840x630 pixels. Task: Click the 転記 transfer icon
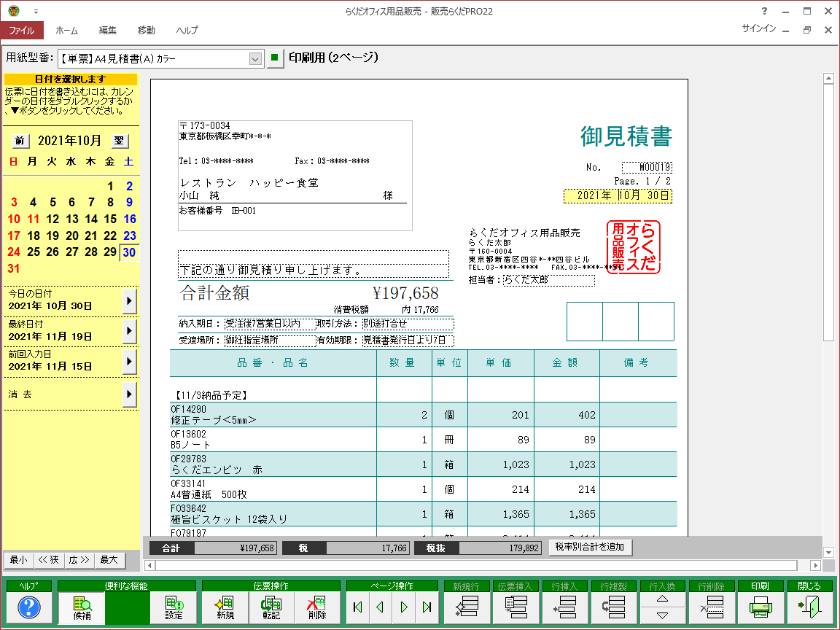click(271, 607)
